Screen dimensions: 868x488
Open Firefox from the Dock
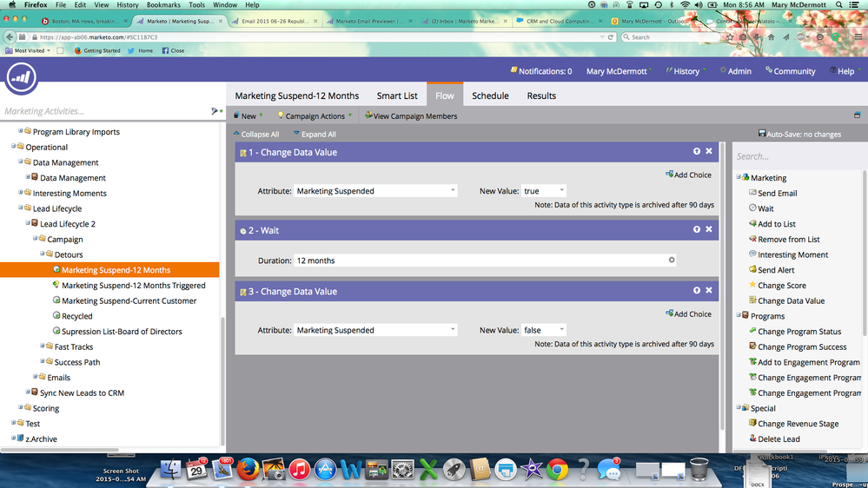[x=248, y=469]
